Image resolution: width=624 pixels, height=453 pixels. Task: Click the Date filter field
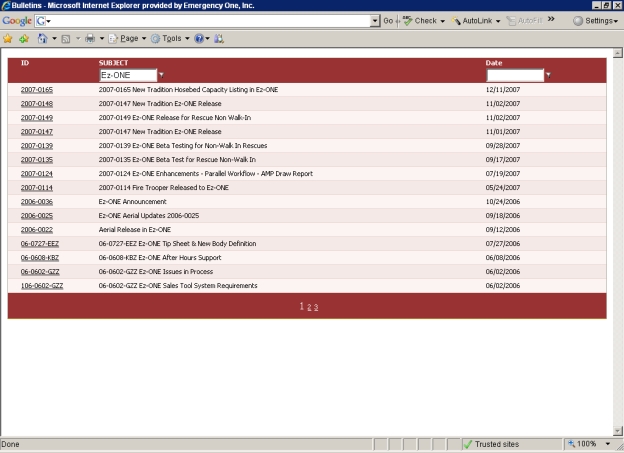pos(515,75)
